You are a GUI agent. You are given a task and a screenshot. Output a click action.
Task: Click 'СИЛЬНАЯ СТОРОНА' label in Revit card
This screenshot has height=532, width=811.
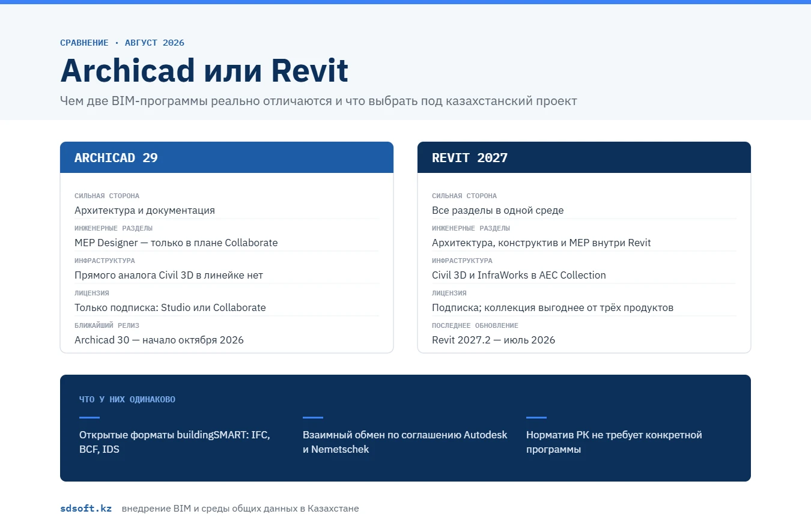464,196
